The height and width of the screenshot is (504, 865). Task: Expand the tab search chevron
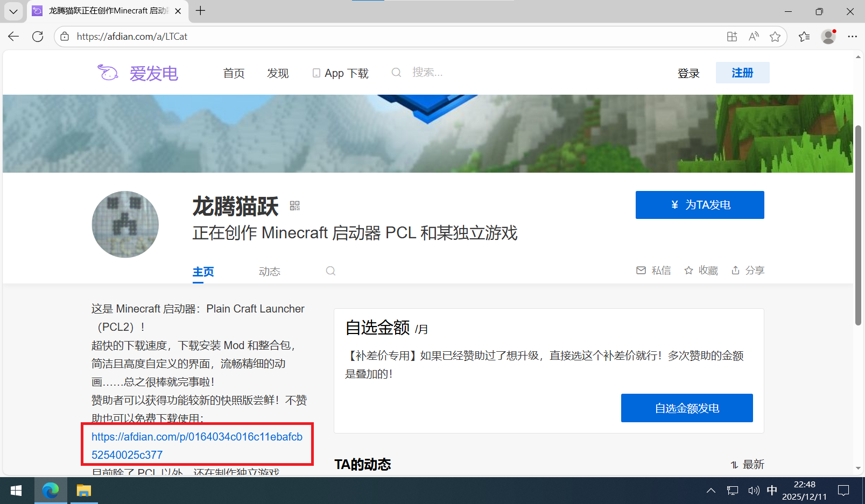point(13,11)
